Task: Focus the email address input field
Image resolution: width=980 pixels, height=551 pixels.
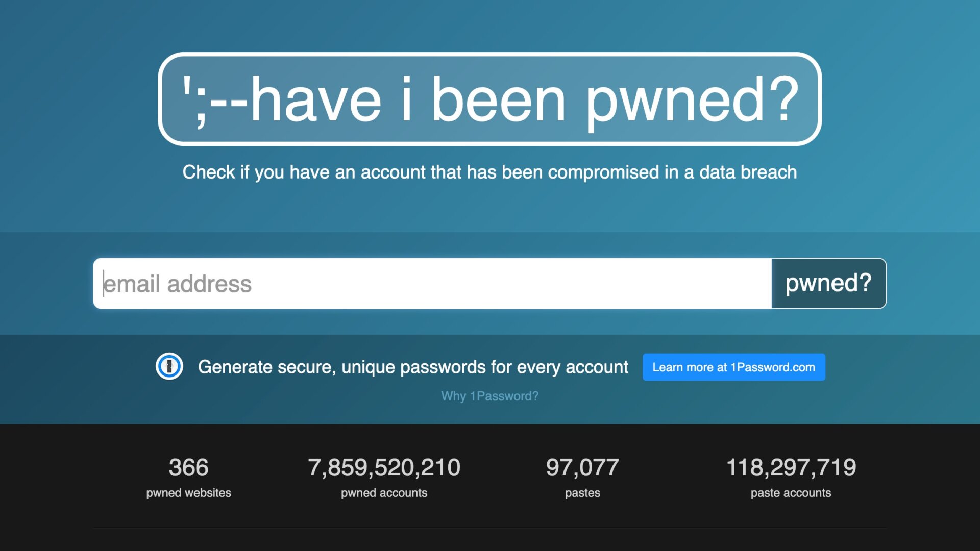Action: pyautogui.click(x=432, y=284)
